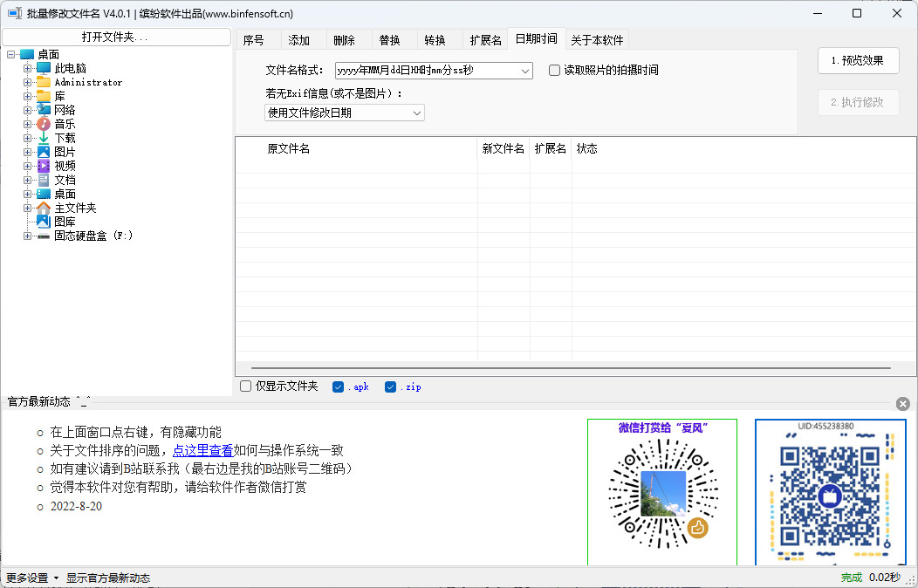Open the 关于本软件 tab
The height and width of the screenshot is (588, 918).
[597, 40]
